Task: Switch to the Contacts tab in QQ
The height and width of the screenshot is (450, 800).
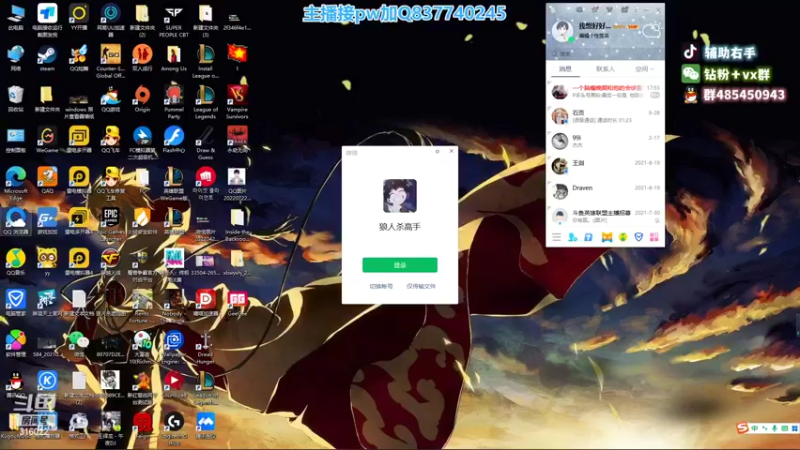Action: click(605, 69)
